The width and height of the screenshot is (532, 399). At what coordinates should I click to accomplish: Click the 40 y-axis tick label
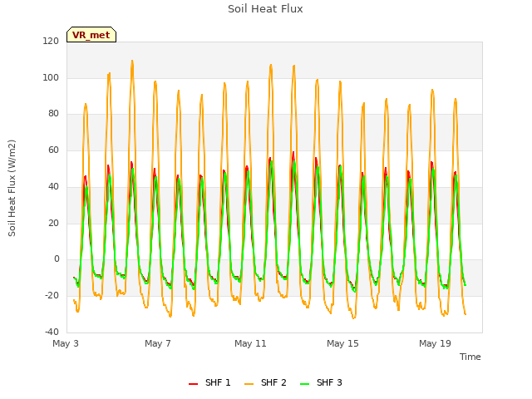tap(53, 186)
